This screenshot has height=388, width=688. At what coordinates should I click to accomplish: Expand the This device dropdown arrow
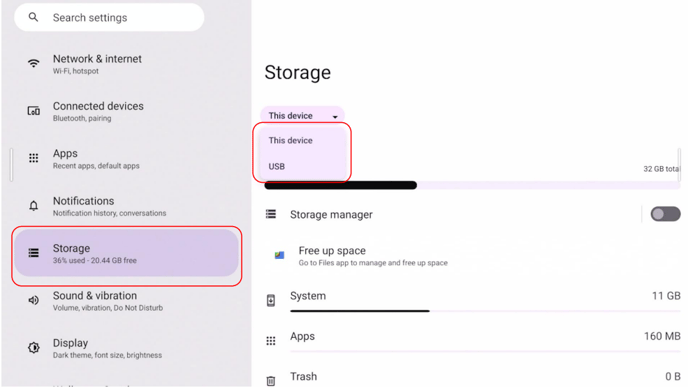point(335,117)
